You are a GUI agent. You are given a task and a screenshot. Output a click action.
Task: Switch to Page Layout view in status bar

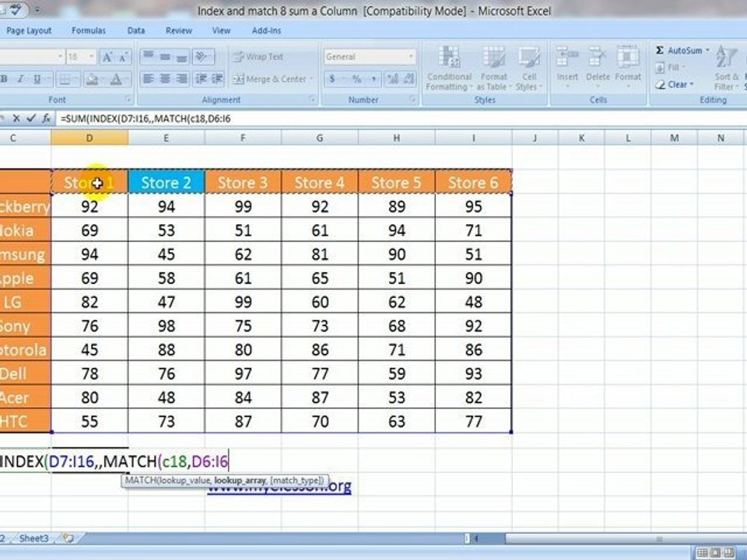(x=714, y=553)
